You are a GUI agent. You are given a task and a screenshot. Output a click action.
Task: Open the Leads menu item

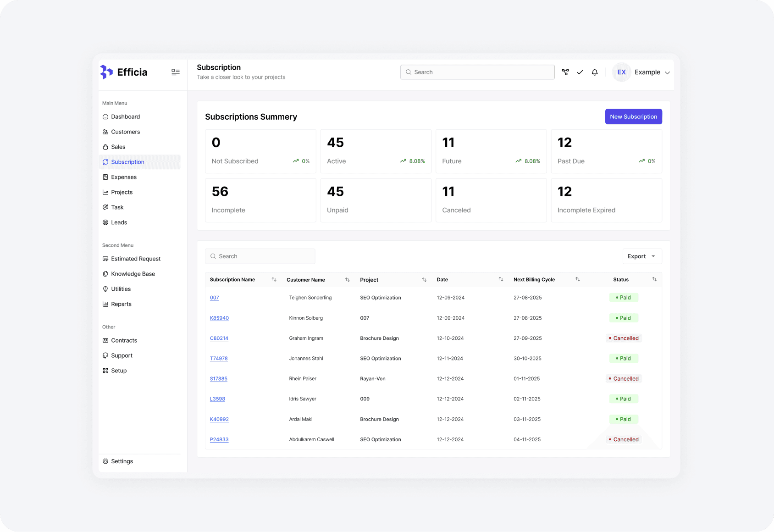click(x=139, y=222)
